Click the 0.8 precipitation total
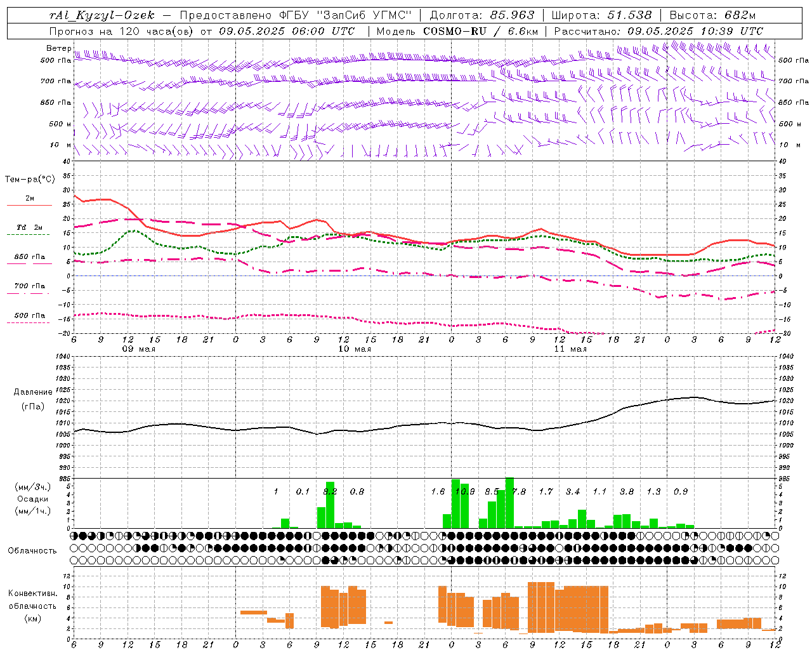This screenshot has width=812, height=650. [x=357, y=492]
